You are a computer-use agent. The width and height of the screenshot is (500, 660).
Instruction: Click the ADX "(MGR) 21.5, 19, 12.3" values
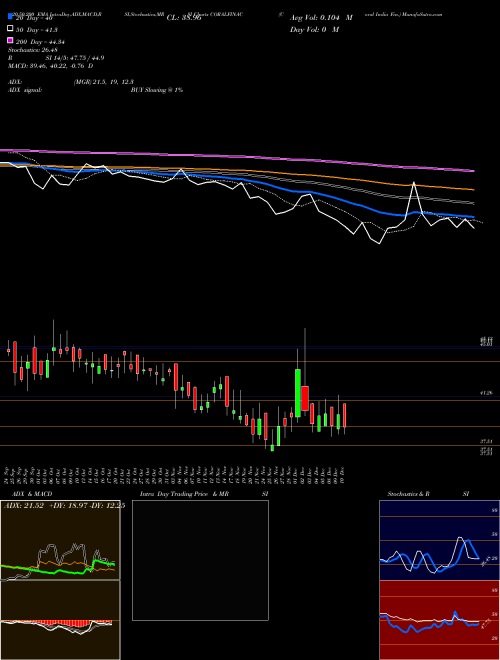(104, 82)
